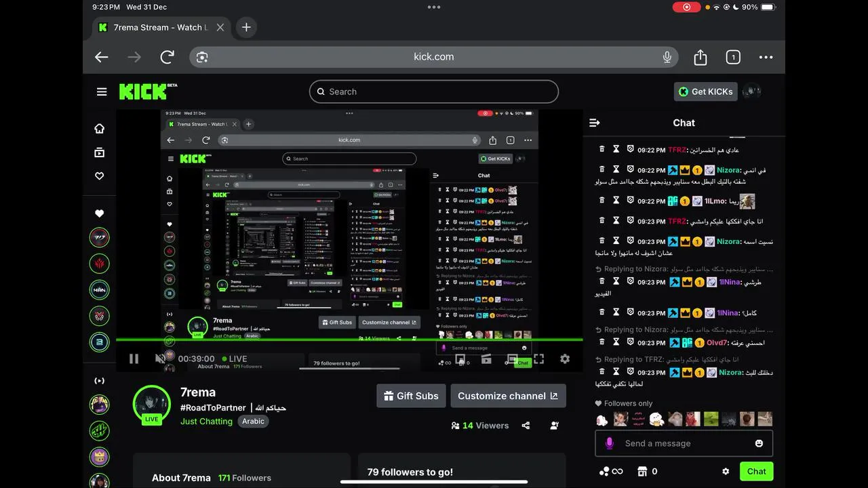Open stream player settings gear
This screenshot has width=868, height=488.
point(565,359)
